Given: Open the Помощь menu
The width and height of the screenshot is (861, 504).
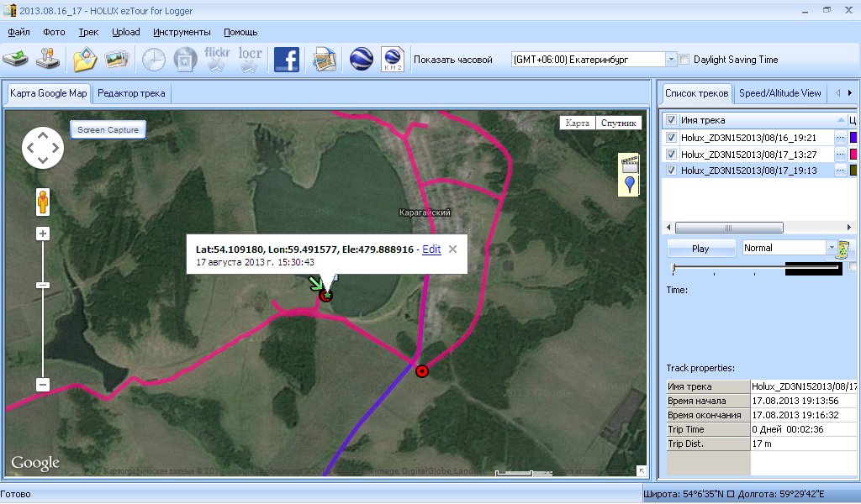Looking at the screenshot, I should pos(240,32).
